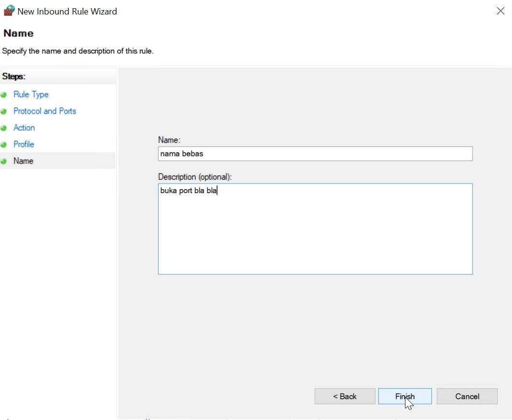This screenshot has height=420, width=512.
Task: Click the green bullet beside Profile
Action: point(3,144)
